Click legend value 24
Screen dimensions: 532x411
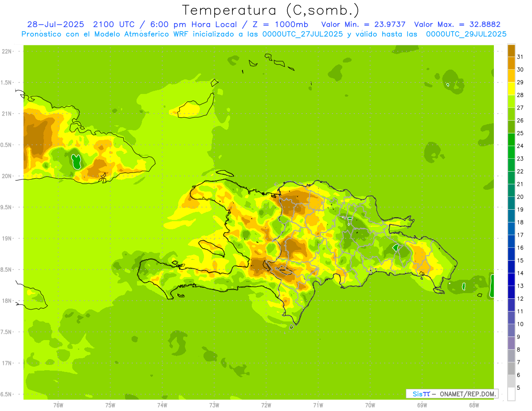[520, 146]
